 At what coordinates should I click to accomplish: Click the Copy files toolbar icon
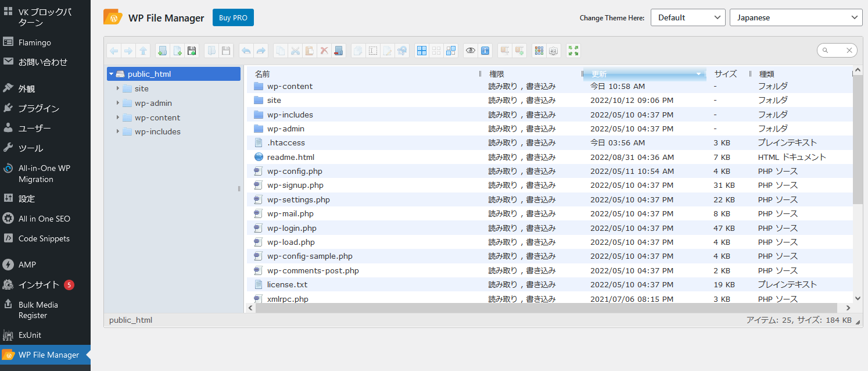[281, 51]
